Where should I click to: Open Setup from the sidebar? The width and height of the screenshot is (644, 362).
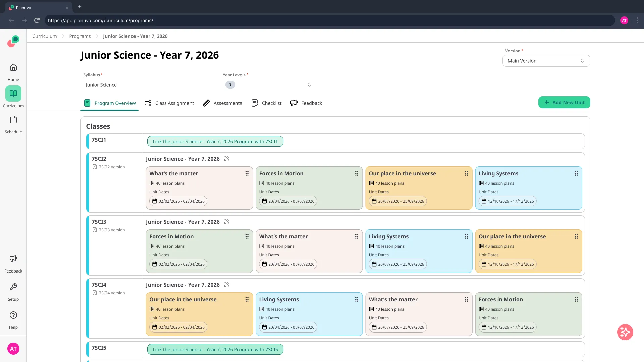13,291
